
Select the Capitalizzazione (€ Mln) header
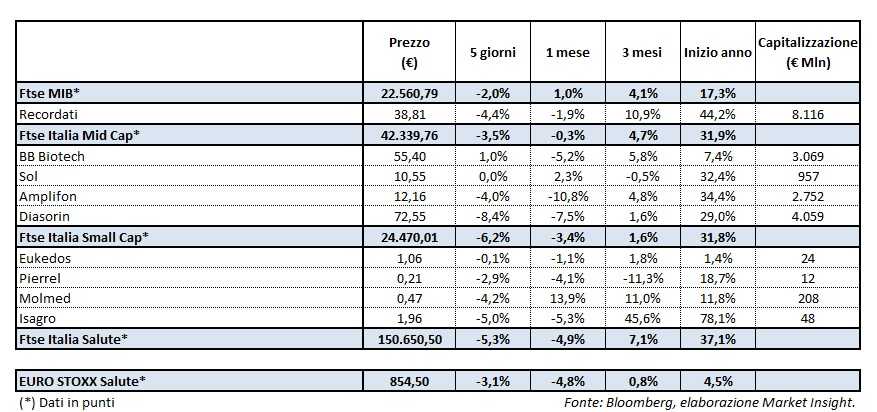point(807,52)
